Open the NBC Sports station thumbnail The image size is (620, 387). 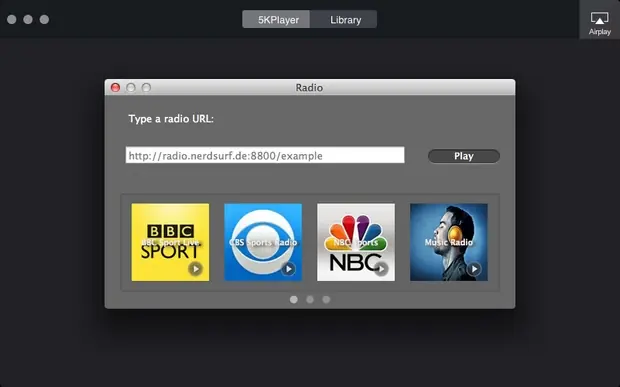(356, 242)
